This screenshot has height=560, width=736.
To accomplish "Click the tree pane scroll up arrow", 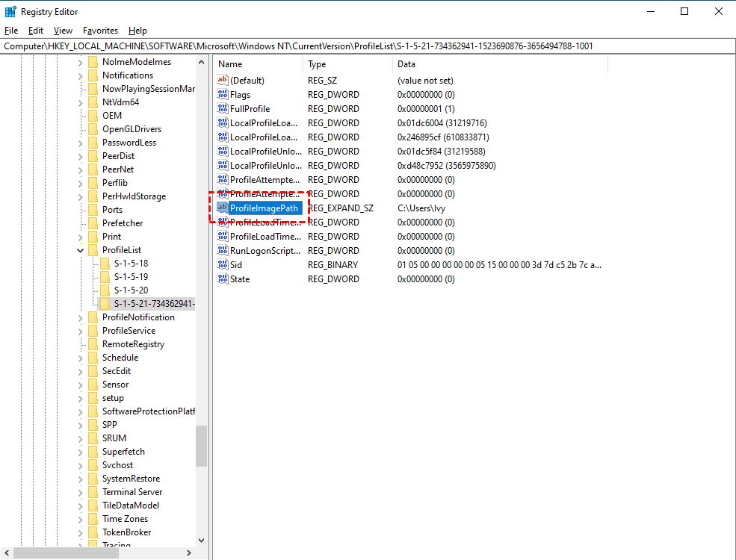I will [x=201, y=62].
